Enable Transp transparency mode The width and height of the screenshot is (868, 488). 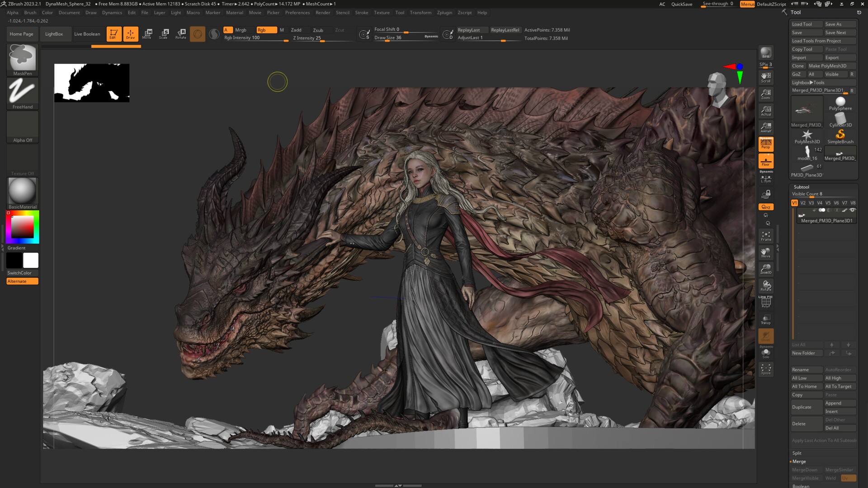(765, 319)
